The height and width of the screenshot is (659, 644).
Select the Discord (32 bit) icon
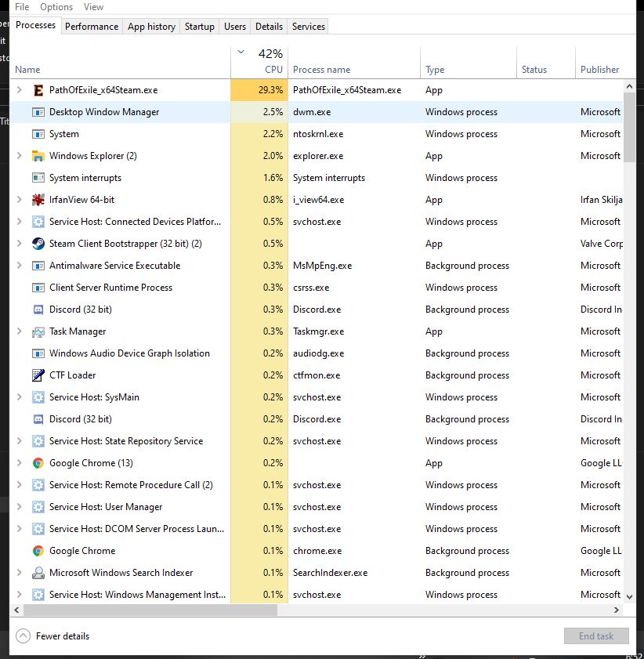(x=37, y=309)
